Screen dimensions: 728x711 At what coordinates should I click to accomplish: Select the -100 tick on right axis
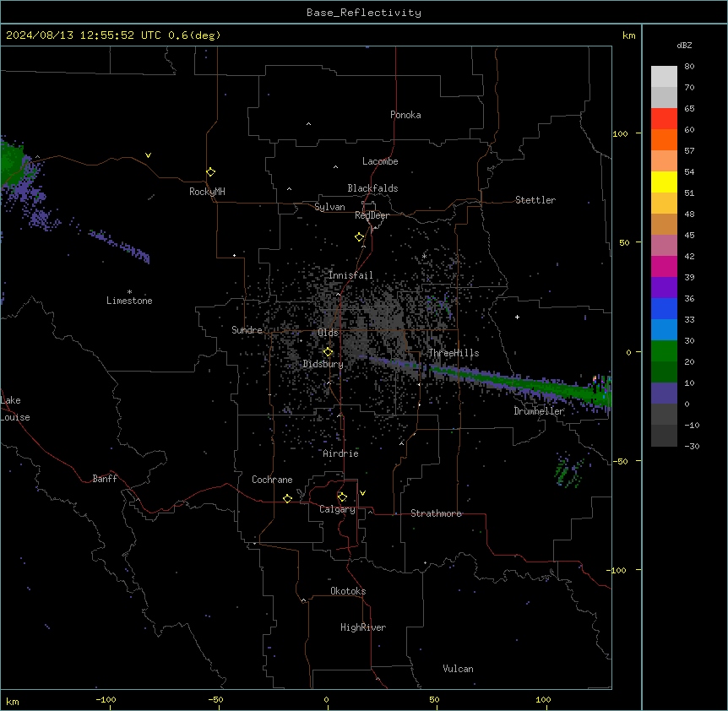(617, 570)
